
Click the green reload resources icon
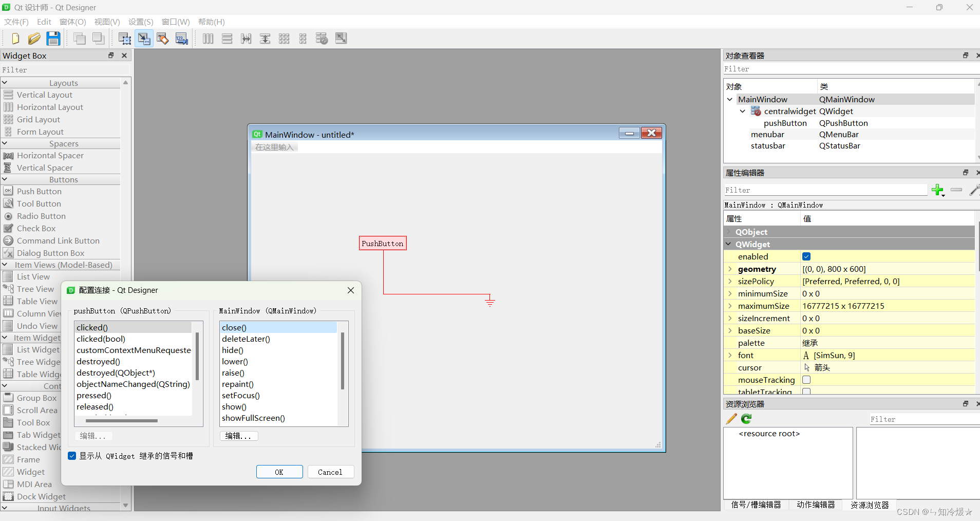pyautogui.click(x=746, y=419)
